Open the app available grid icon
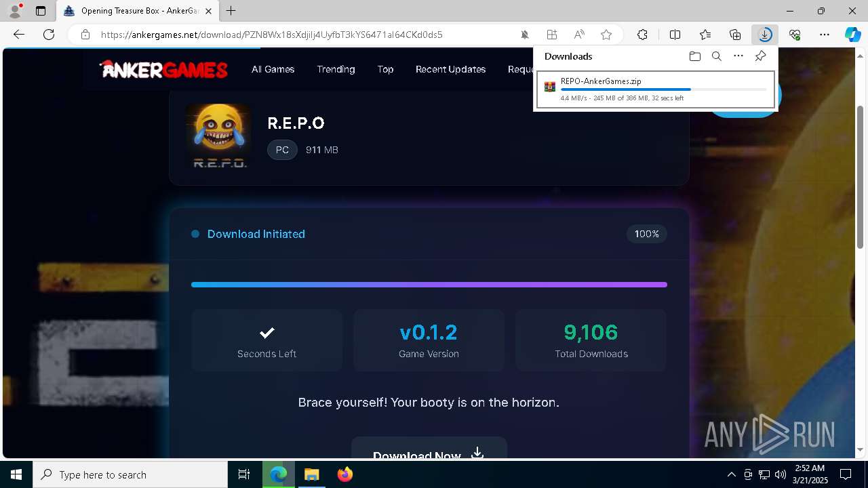The height and width of the screenshot is (488, 868). 552,35
